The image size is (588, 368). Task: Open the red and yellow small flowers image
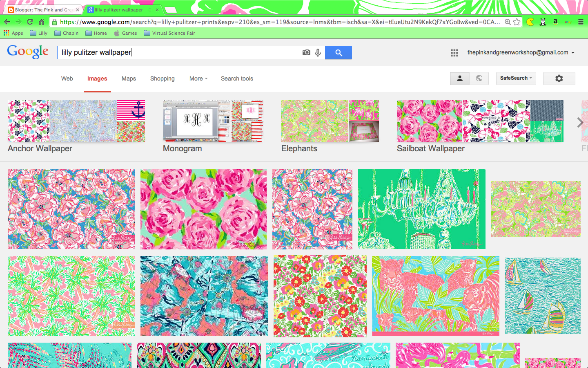tap(320, 296)
